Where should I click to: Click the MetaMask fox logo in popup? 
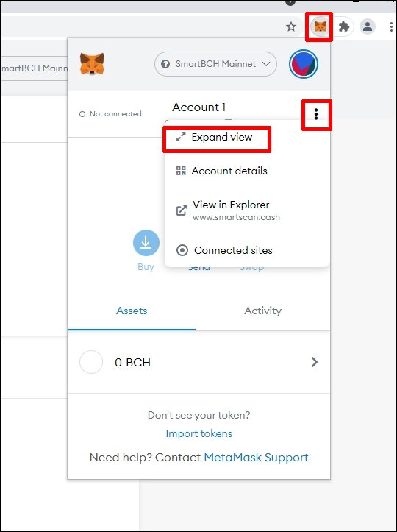point(92,64)
